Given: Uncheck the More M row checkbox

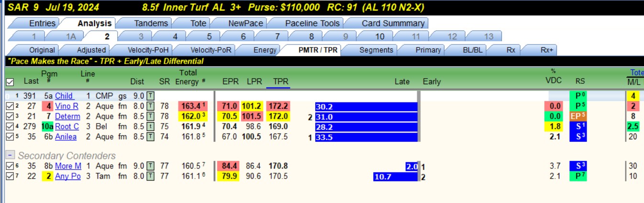Looking at the screenshot, I should click(10, 166).
